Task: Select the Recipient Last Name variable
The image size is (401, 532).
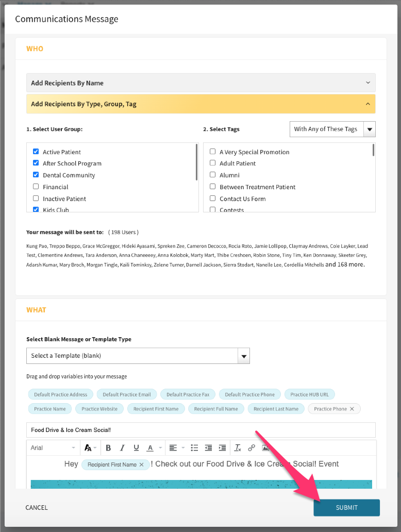Action: coord(276,409)
